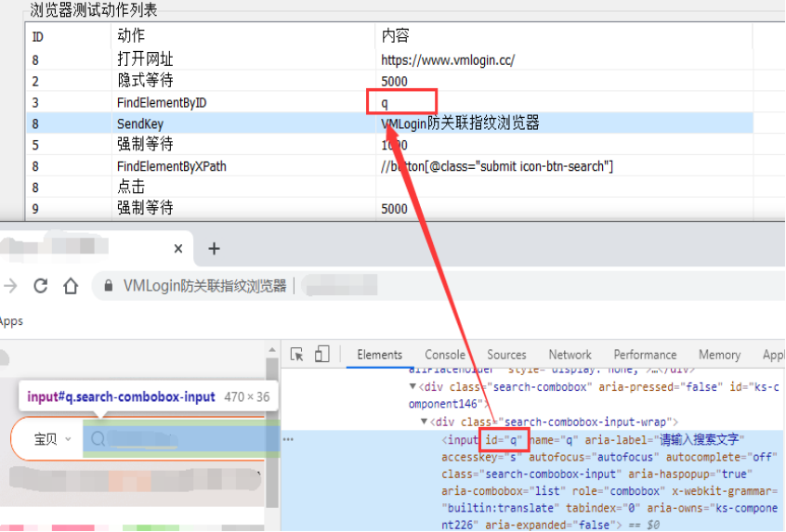This screenshot has width=786, height=532.
Task: Select the SendKey action row
Action: 389,123
